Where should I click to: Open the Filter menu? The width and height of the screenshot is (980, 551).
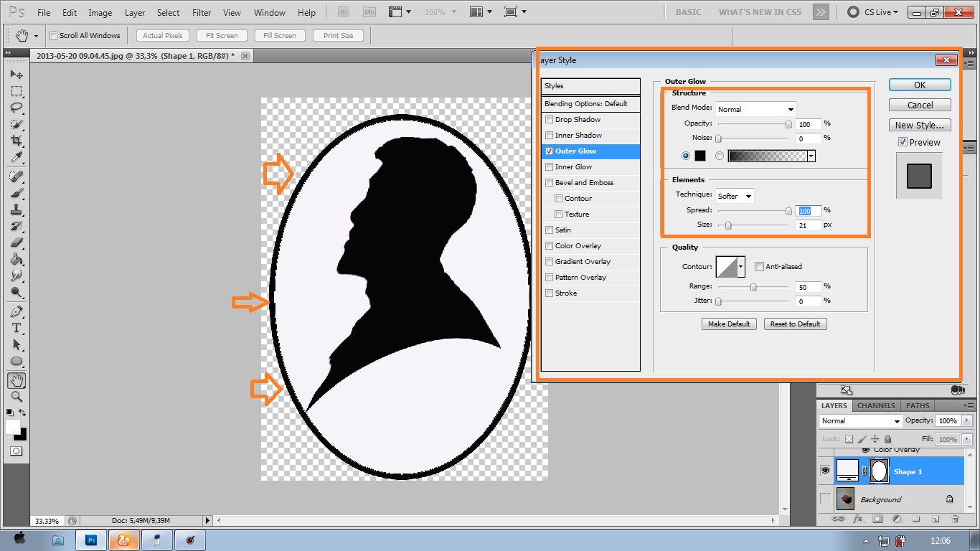tap(202, 12)
